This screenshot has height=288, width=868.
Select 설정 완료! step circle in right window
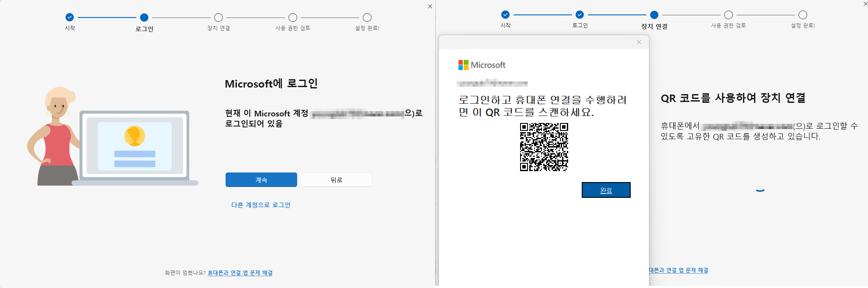click(x=803, y=14)
